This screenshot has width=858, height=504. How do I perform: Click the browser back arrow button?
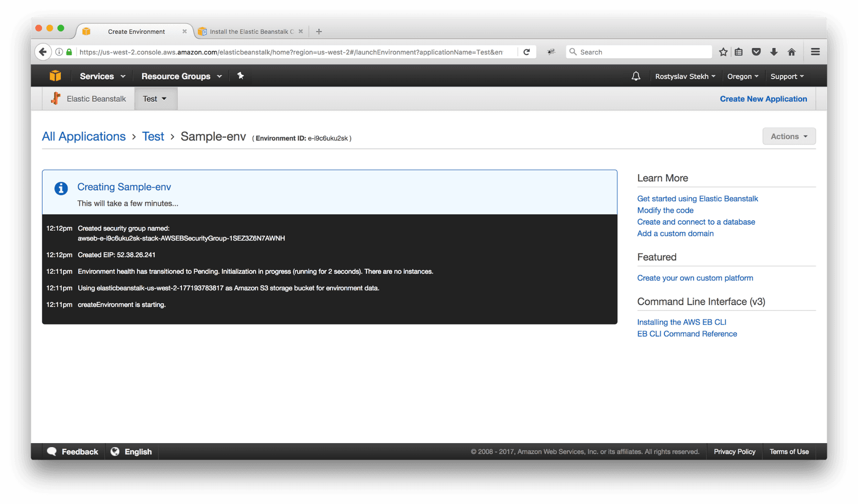click(x=43, y=52)
